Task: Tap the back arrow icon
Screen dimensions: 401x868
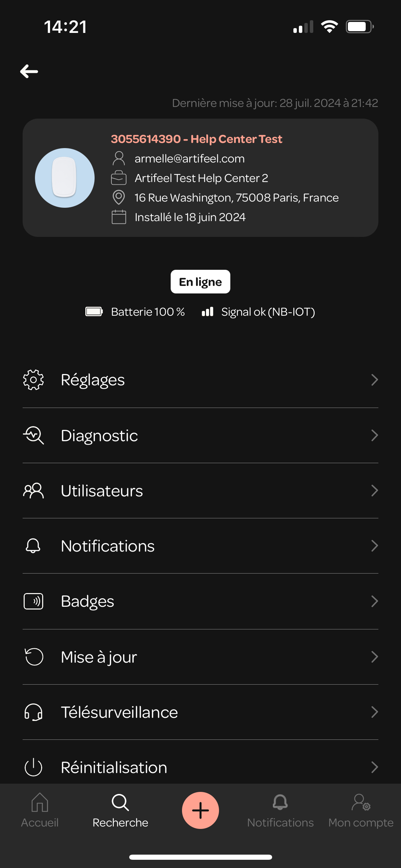Action: [x=29, y=71]
